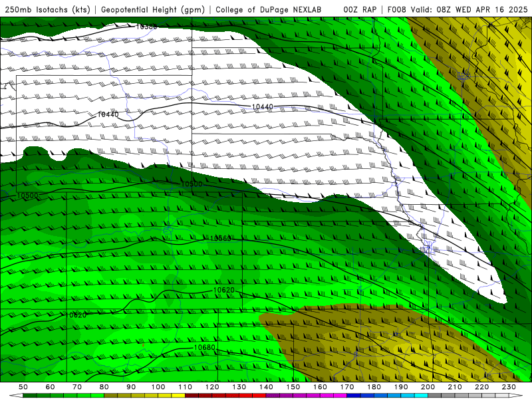Click the 90 value on the color scale

[131, 387]
